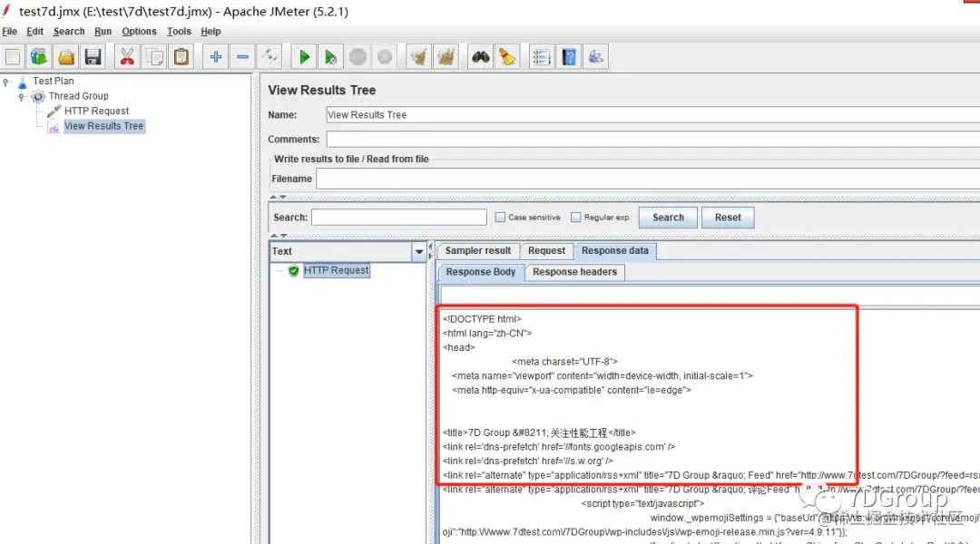Viewport: 980px width, 544px height.
Task: Open Search with binoculars icon
Action: click(480, 57)
